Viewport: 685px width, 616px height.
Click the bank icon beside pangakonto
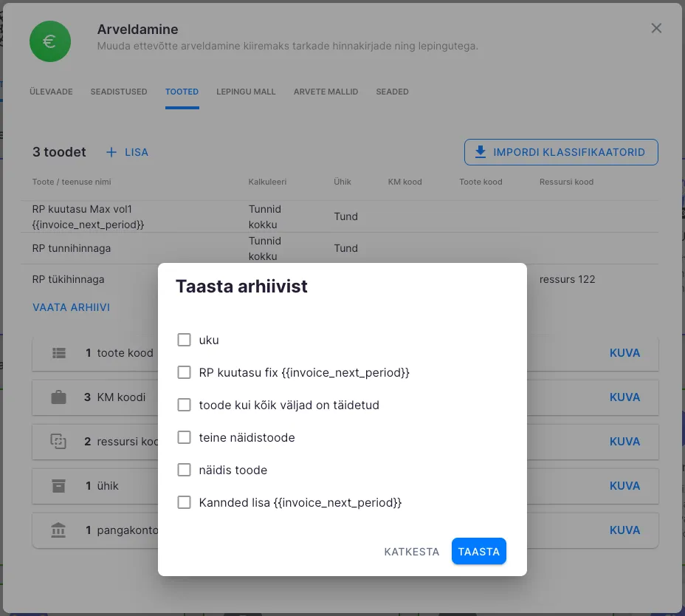[59, 530]
